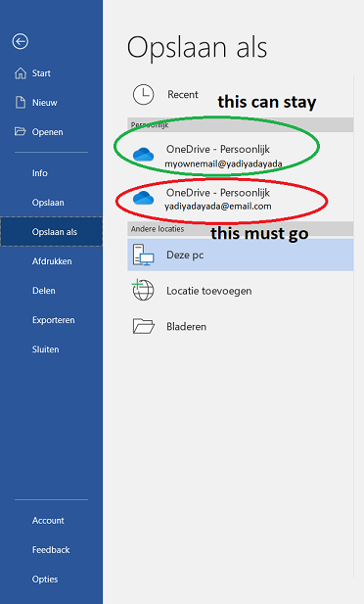This screenshot has height=604, width=364.
Task: Select OneDrive - Persoonlijk for myownemail
Action: tap(241, 155)
